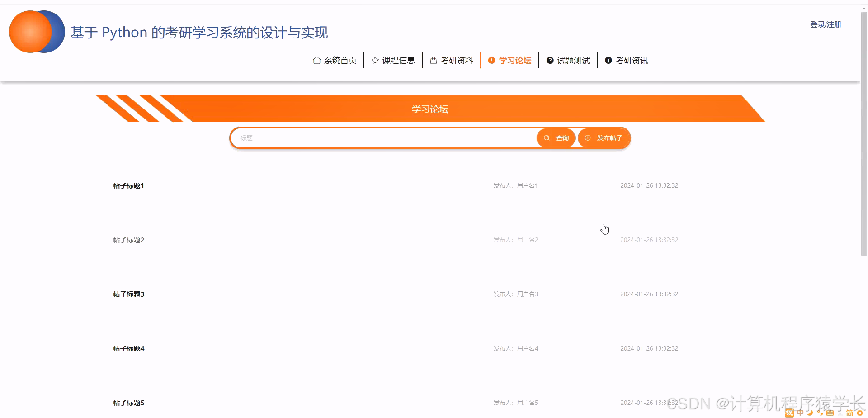Click the site title 基于 Python 的考研学习系统的设计与实现
Screen dimensions: 868x418
pyautogui.click(x=199, y=33)
